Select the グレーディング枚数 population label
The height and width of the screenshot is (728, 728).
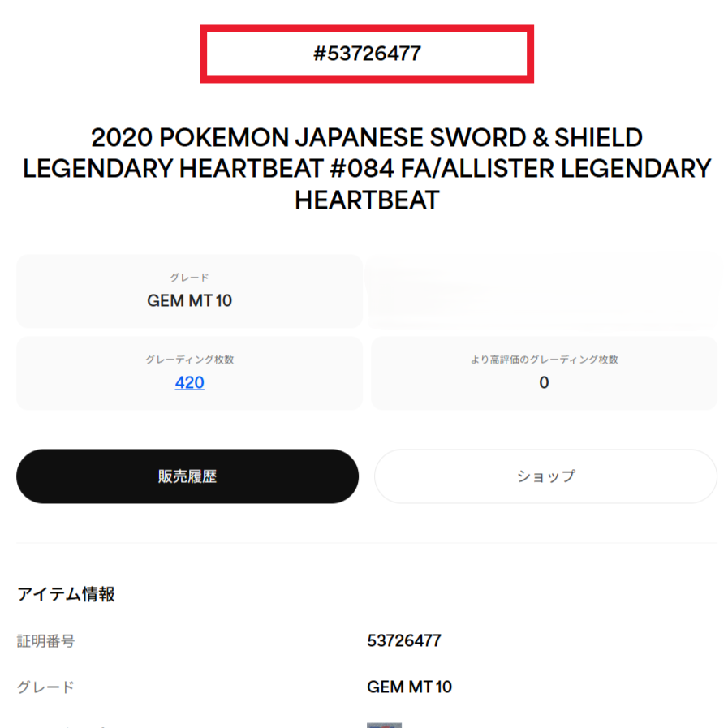click(189, 360)
